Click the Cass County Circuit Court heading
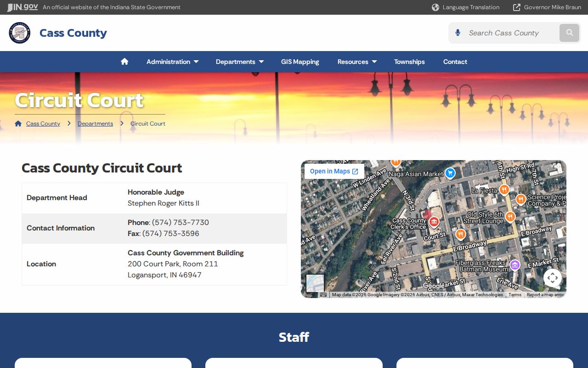This screenshot has height=368, width=588. click(x=102, y=168)
